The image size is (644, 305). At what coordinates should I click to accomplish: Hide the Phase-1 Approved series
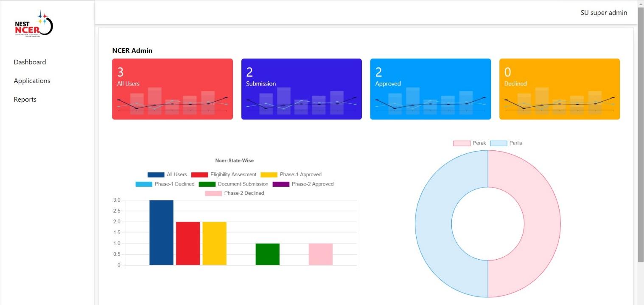click(x=291, y=175)
